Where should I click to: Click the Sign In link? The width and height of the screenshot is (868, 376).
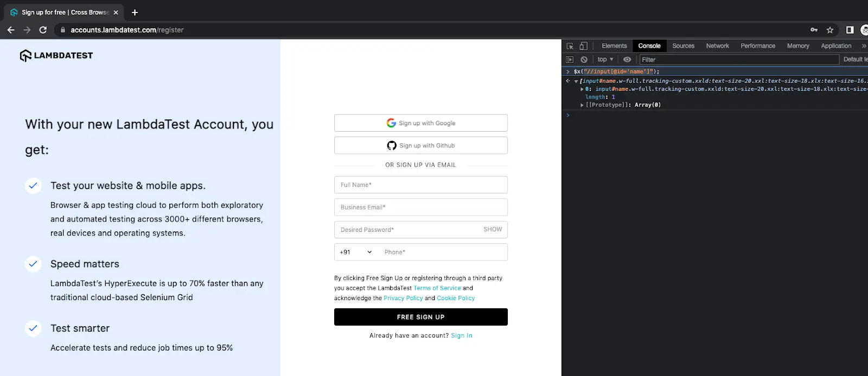pyautogui.click(x=462, y=335)
